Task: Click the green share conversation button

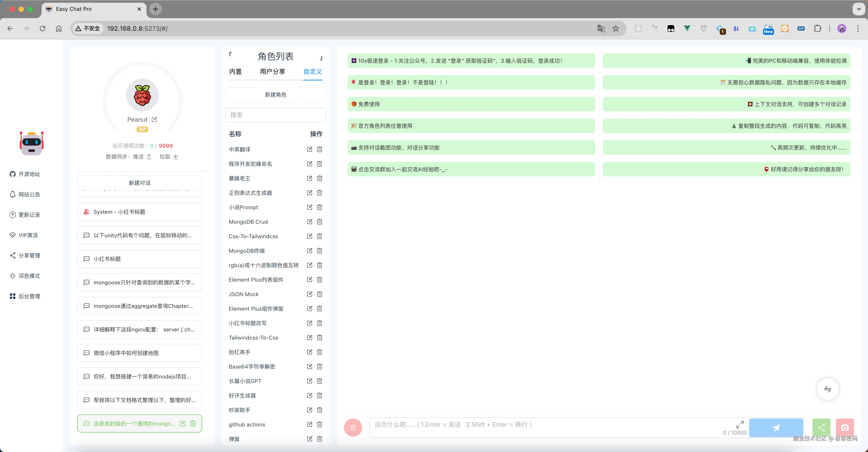Action: click(821, 427)
